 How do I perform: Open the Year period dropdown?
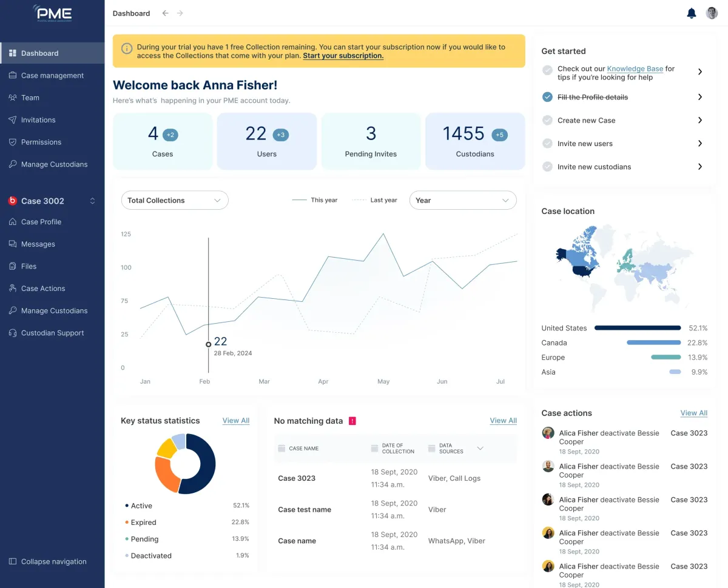pos(463,200)
